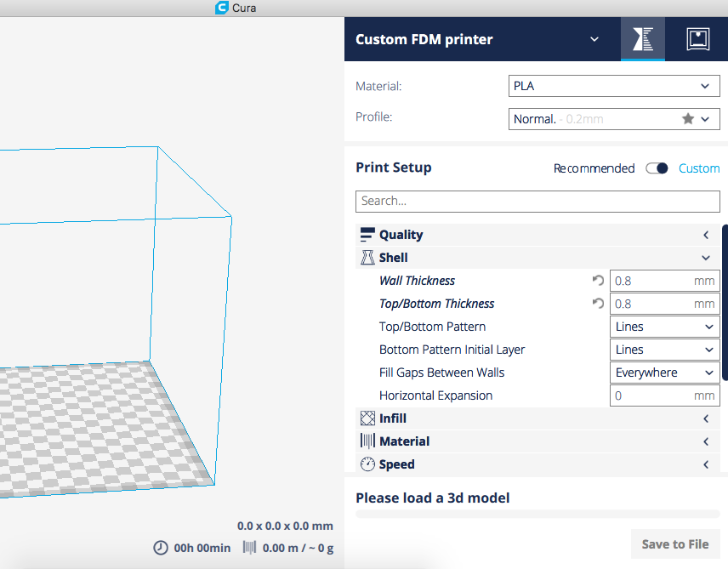Click the Cura logo in title bar
This screenshot has height=569, width=728.
pos(221,8)
